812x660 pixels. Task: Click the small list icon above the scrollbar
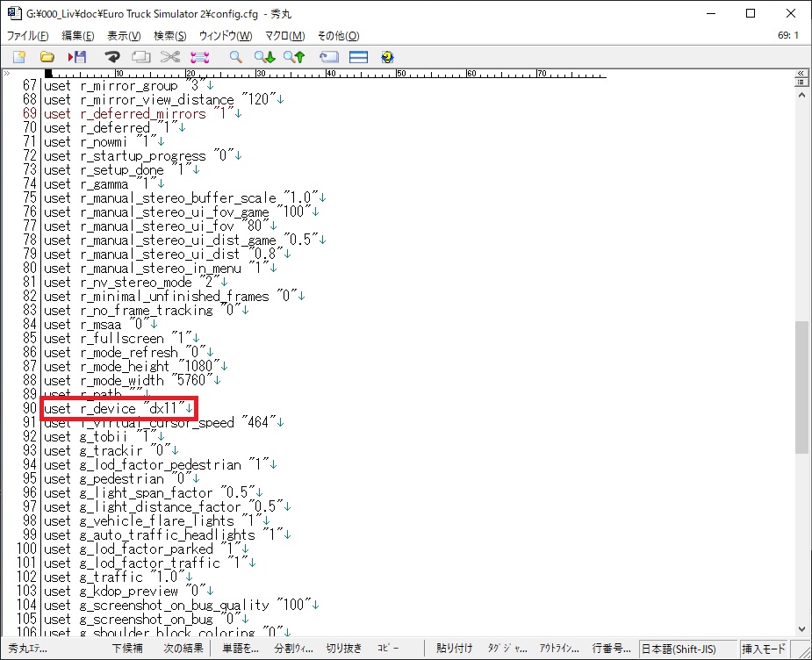coord(801,82)
